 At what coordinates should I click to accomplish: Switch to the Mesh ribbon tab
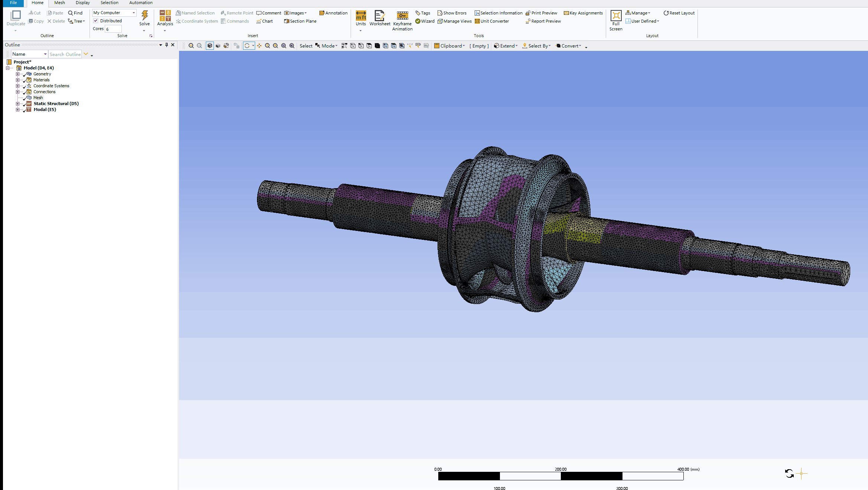click(59, 3)
